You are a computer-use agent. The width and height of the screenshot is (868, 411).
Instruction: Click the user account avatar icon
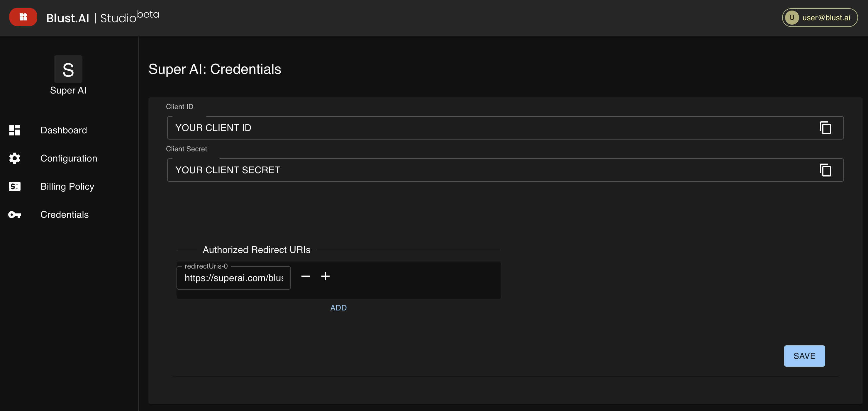(x=792, y=17)
